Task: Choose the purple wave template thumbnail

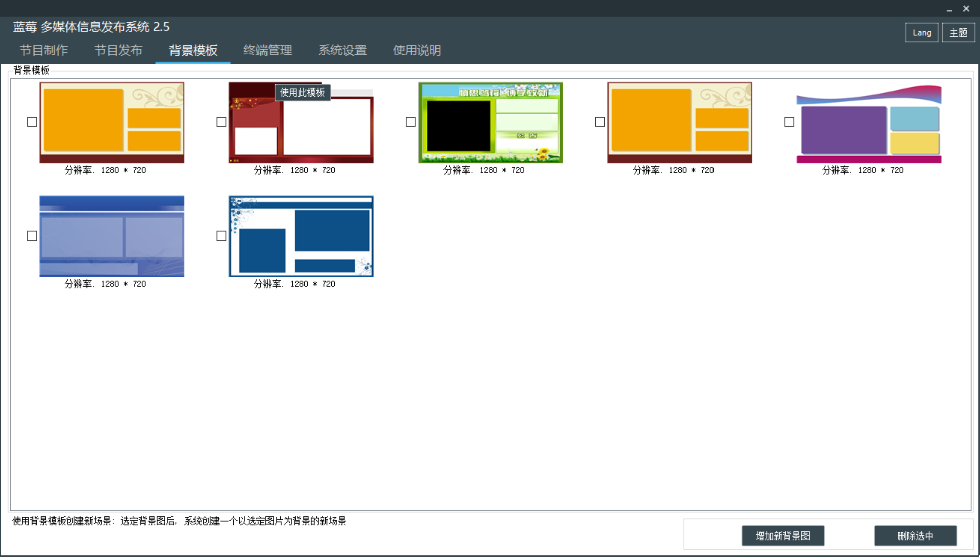Action: click(869, 123)
